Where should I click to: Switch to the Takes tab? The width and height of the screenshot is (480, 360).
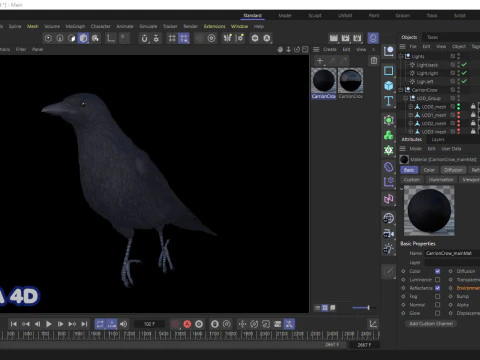point(433,37)
